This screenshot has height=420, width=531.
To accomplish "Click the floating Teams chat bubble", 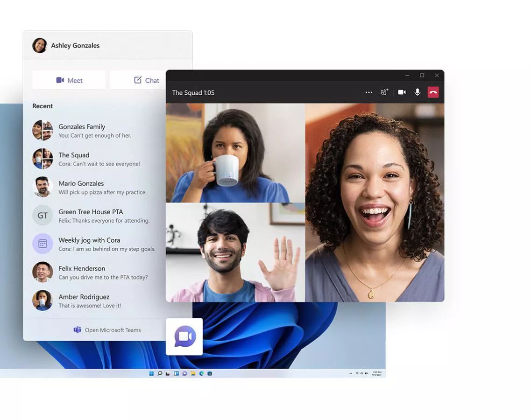I will [184, 336].
